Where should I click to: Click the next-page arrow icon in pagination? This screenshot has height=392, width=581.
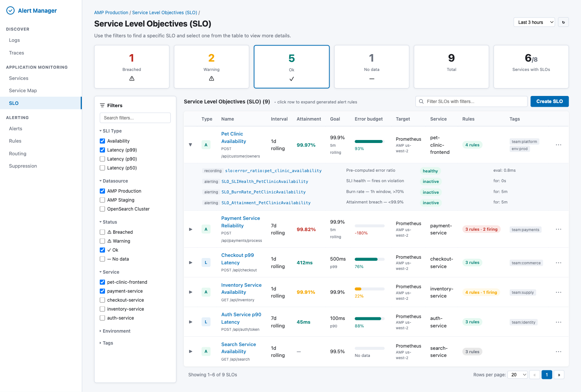559,374
